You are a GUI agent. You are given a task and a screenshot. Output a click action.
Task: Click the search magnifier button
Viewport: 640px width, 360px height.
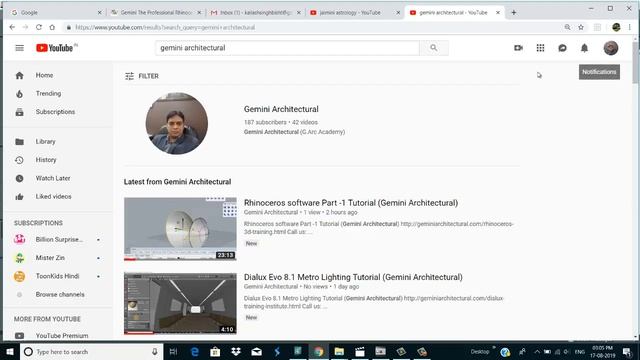point(433,48)
